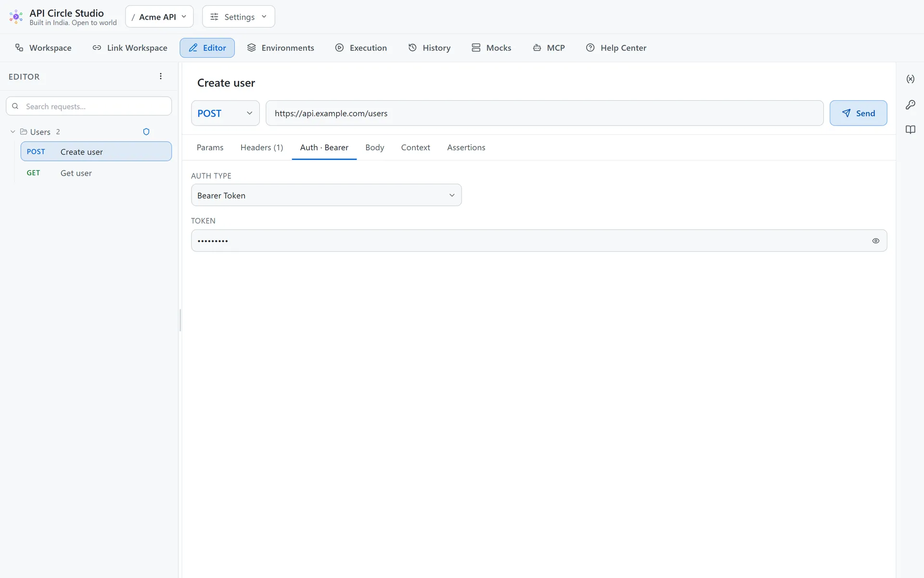This screenshot has width=924, height=578.
Task: Click the play icon on Execution
Action: [339, 48]
